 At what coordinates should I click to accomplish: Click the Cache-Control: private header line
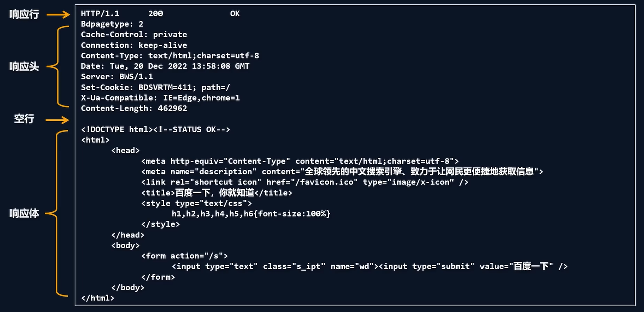(134, 35)
